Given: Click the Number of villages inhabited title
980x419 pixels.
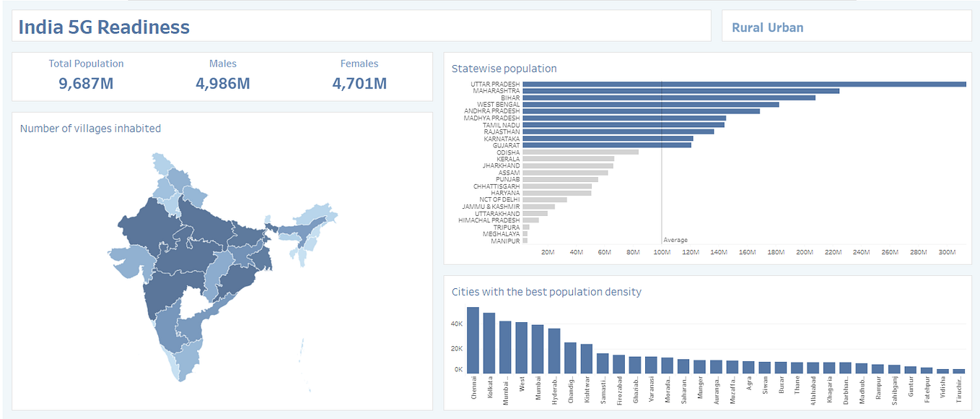Looking at the screenshot, I should coord(89,128).
